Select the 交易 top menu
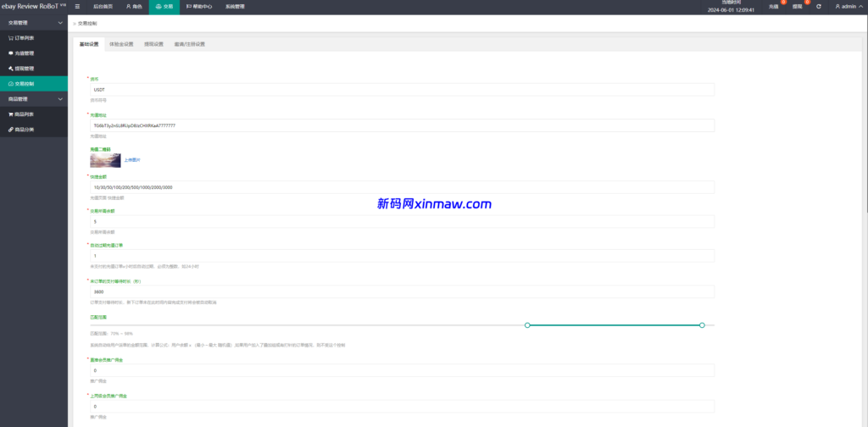 point(164,7)
